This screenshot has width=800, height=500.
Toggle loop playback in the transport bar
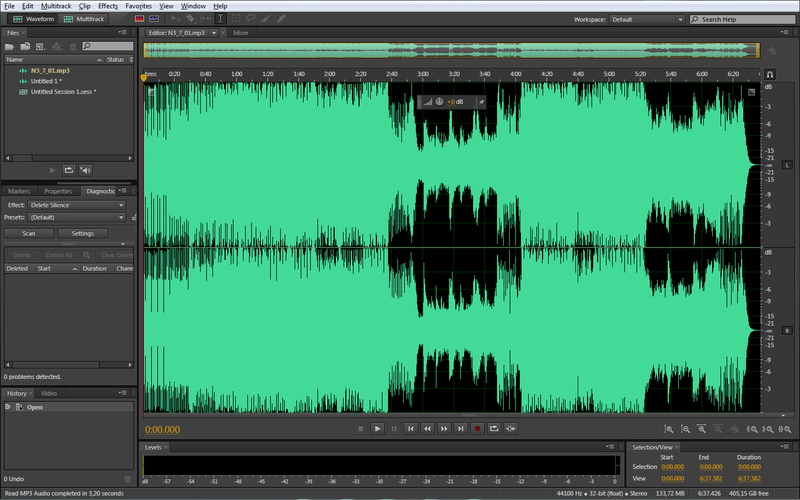point(494,428)
